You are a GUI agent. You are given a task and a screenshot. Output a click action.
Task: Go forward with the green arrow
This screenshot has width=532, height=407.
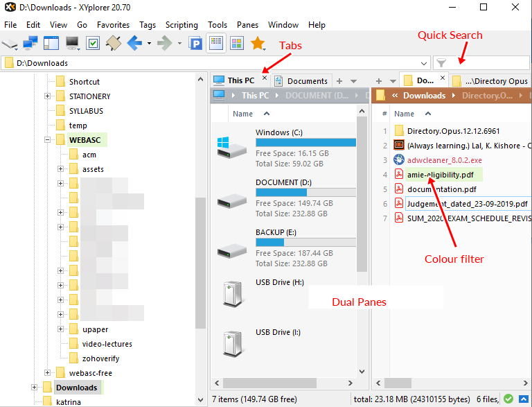(165, 44)
